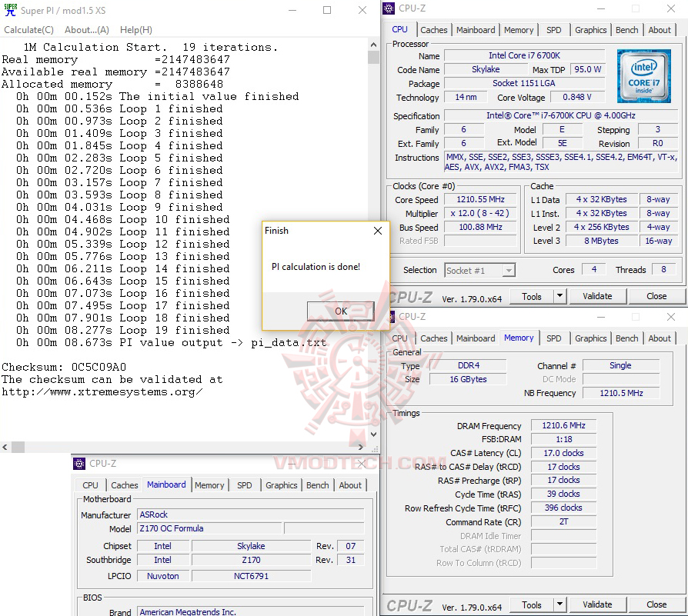Expand Tools dropdown arrow in Memory CPU-Z window
Screen dimensions: 688x616
click(560, 605)
